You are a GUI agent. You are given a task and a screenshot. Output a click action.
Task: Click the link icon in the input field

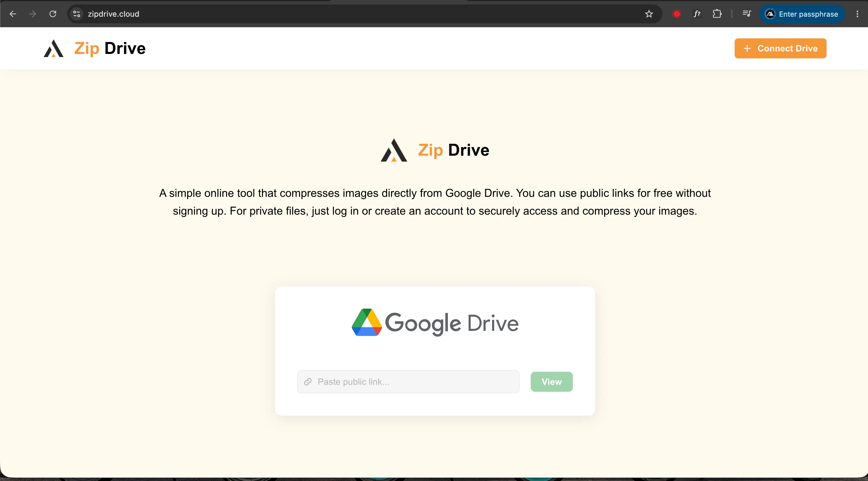308,381
